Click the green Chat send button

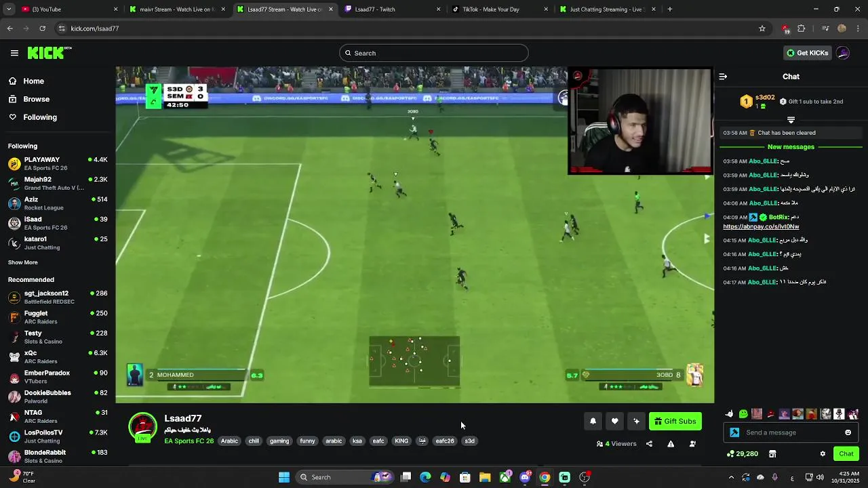tap(846, 453)
